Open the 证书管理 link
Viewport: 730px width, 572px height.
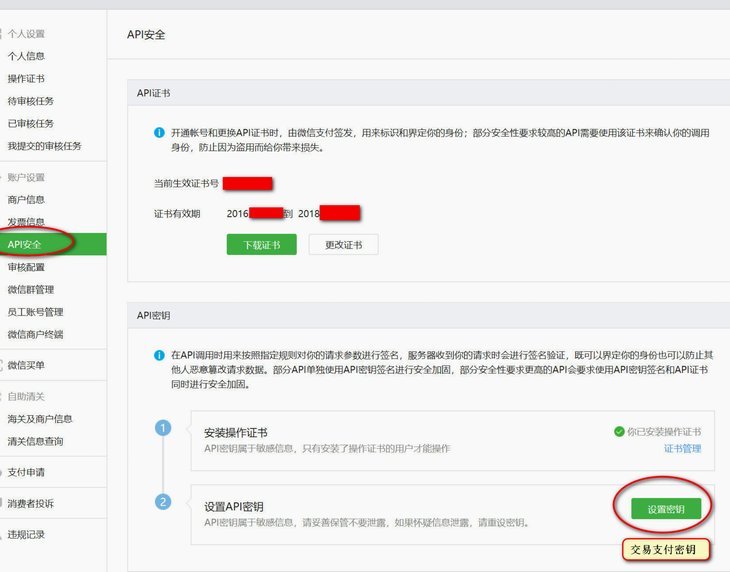[683, 449]
